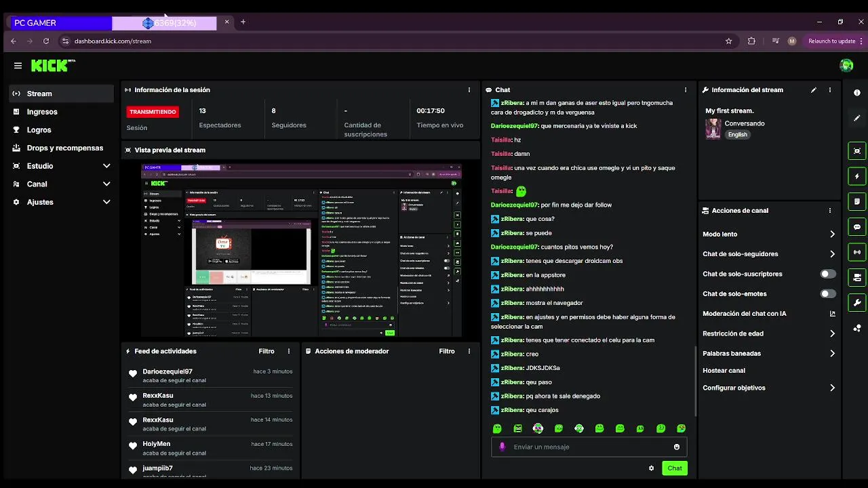Insert the angry-faced green emote

pyautogui.click(x=518, y=428)
